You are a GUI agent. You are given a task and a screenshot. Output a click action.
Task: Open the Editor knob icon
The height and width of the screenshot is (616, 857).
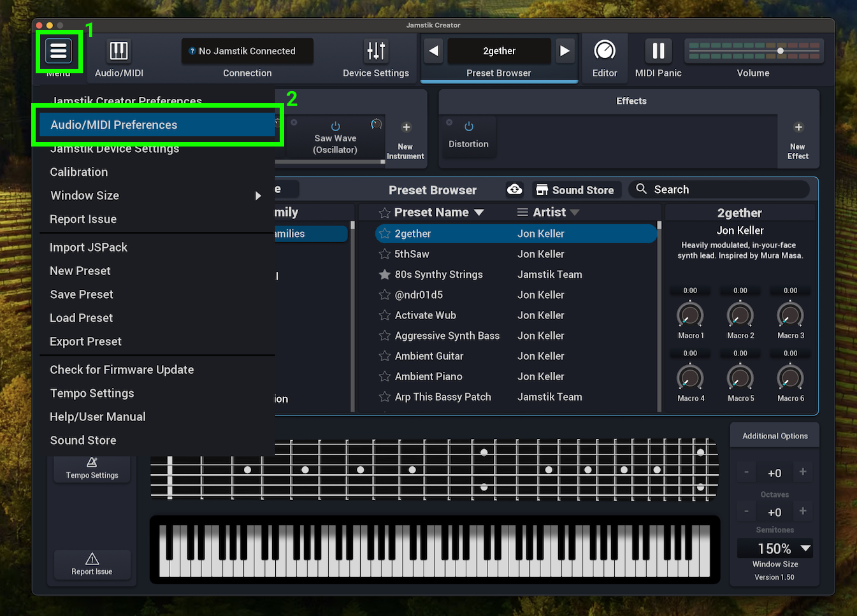pyautogui.click(x=605, y=50)
